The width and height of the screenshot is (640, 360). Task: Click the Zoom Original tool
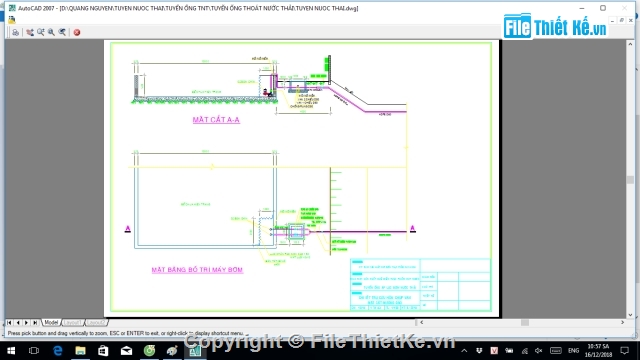click(62, 32)
